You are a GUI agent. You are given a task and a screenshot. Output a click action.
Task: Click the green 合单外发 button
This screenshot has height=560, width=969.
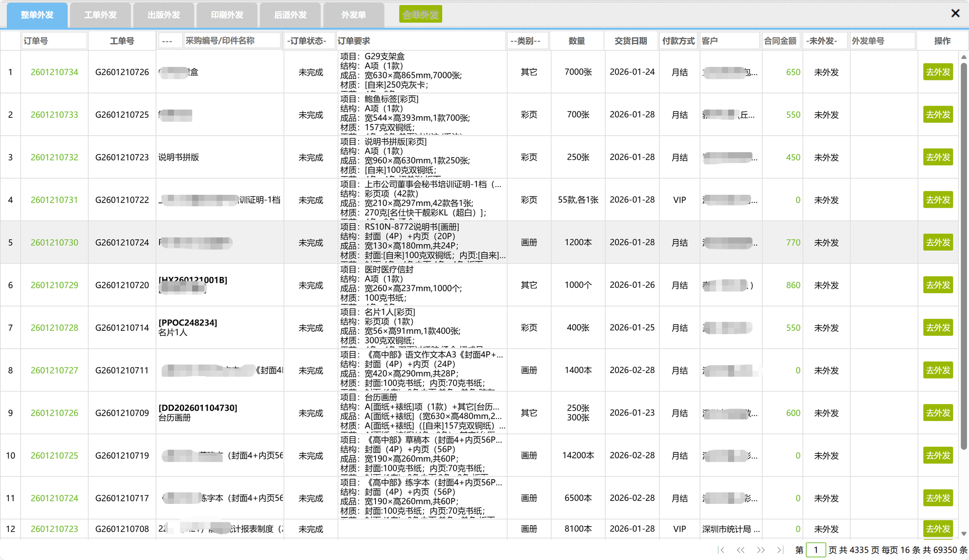420,15
